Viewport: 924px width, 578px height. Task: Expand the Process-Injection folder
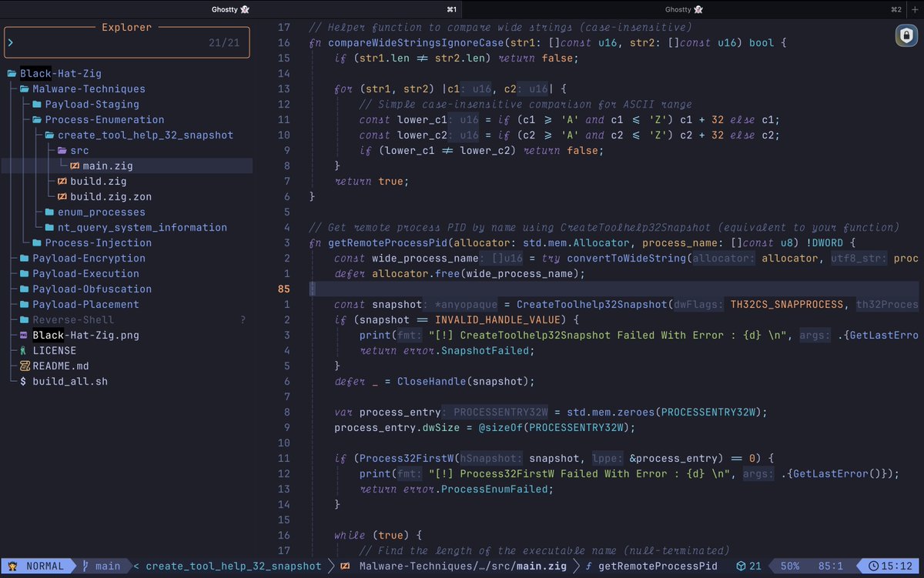pyautogui.click(x=92, y=242)
